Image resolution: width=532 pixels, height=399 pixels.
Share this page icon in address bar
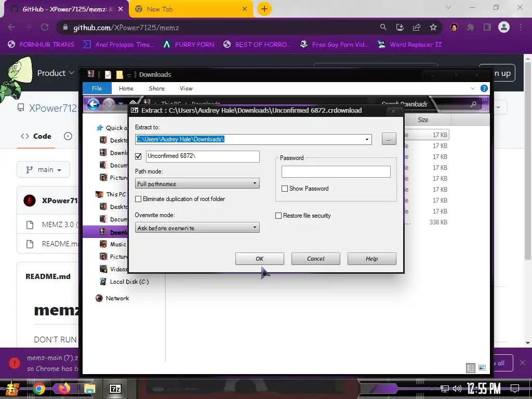coord(416,27)
